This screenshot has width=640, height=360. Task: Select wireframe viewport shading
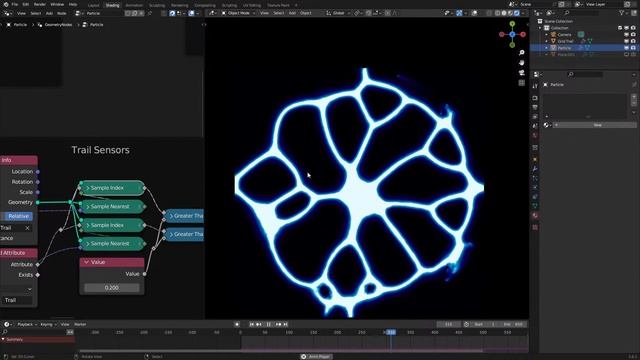click(498, 13)
